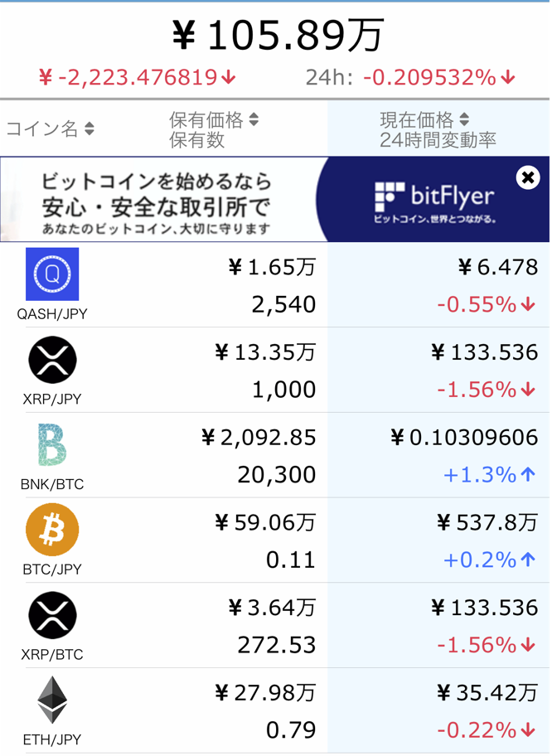Screen dimensions: 552x756
Task: Tap the QASH coin icon
Action: click(x=52, y=274)
